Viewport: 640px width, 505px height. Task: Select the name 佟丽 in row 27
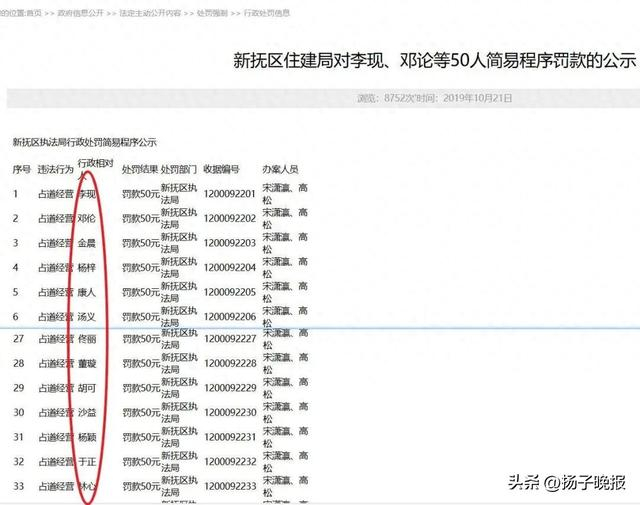point(87,338)
